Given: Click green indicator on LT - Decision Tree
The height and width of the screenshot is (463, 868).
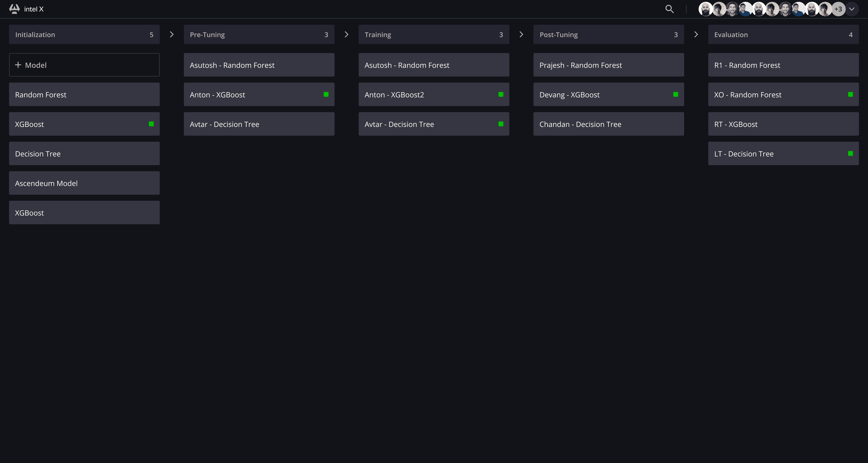Looking at the screenshot, I should coord(850,154).
